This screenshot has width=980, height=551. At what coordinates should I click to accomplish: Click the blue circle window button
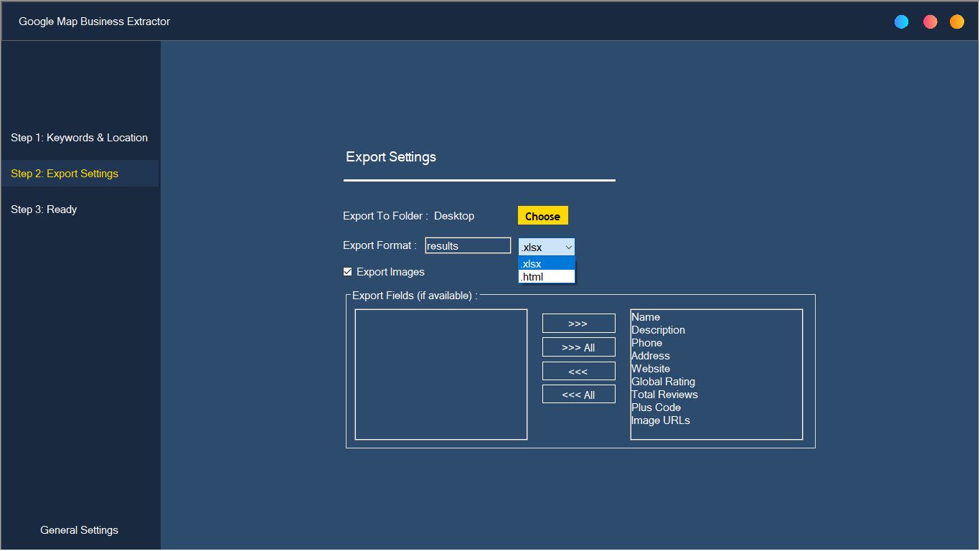point(902,22)
